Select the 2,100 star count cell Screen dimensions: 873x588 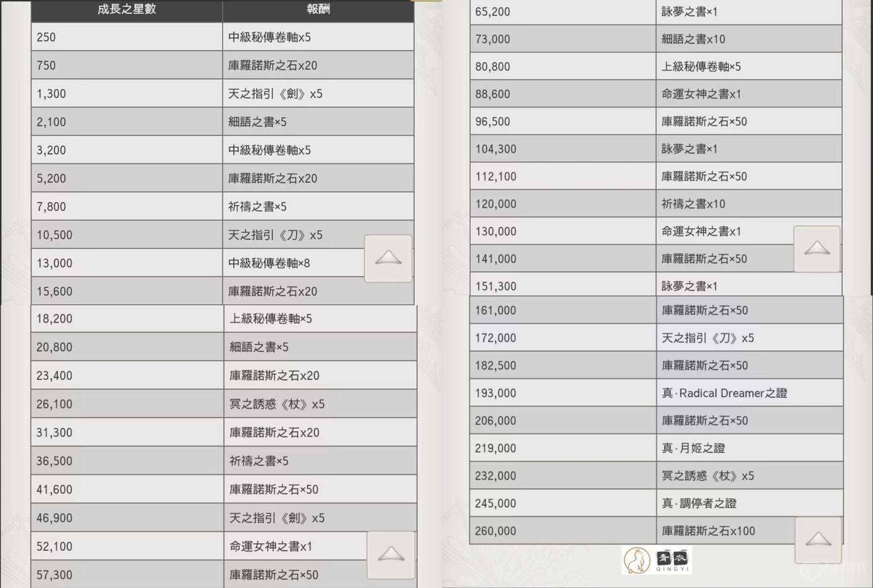click(x=126, y=122)
